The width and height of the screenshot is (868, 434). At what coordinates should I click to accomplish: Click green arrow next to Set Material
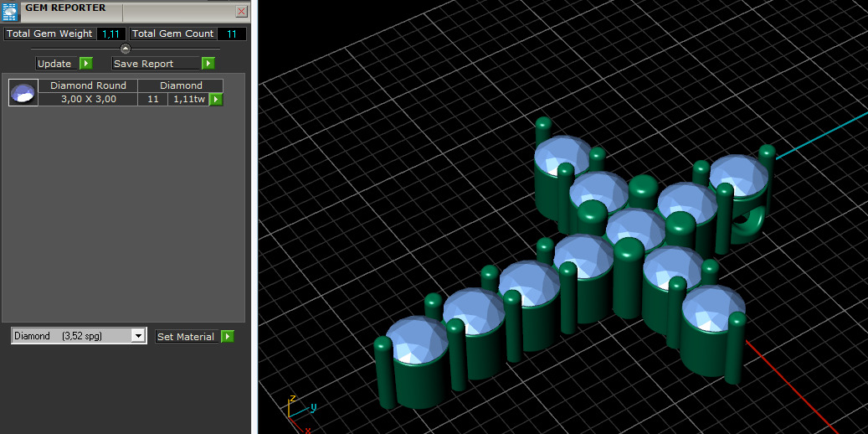click(x=228, y=337)
